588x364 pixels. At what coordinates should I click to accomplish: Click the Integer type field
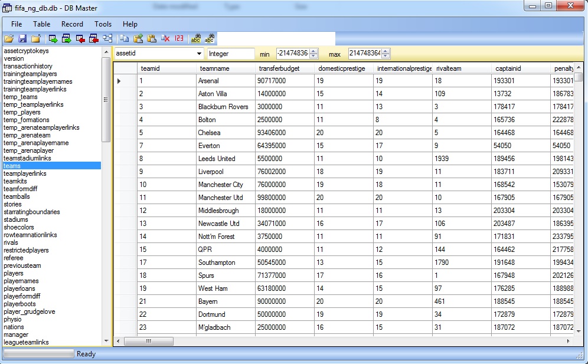point(231,54)
